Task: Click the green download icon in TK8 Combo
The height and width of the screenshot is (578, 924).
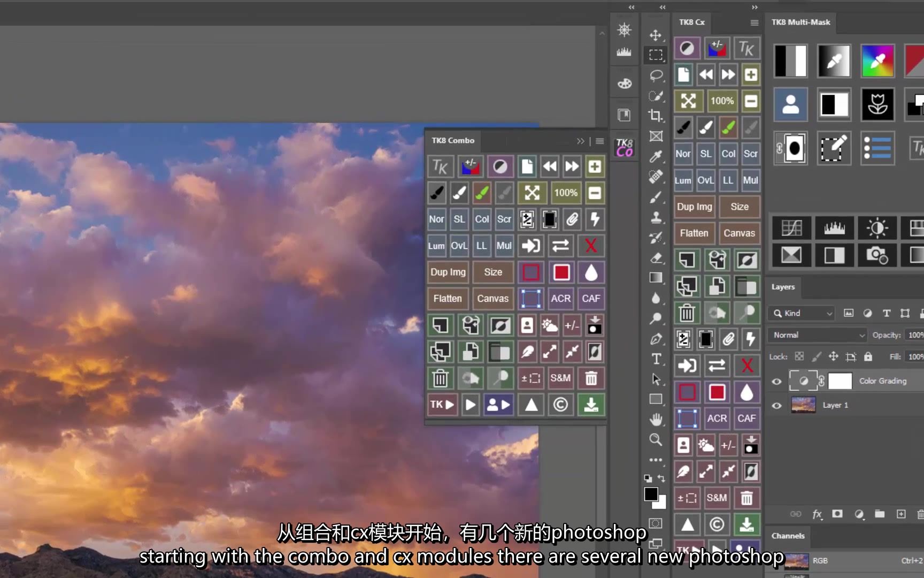Action: pos(591,405)
